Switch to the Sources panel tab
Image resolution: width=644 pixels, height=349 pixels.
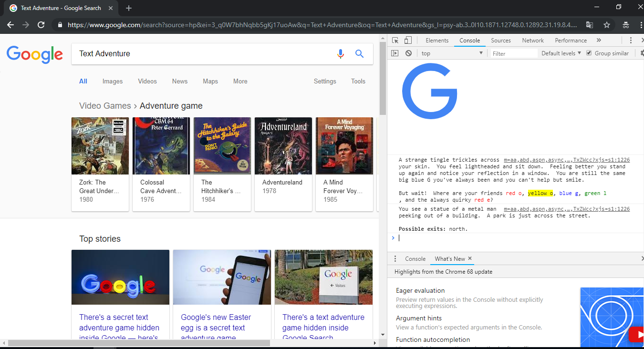click(501, 41)
